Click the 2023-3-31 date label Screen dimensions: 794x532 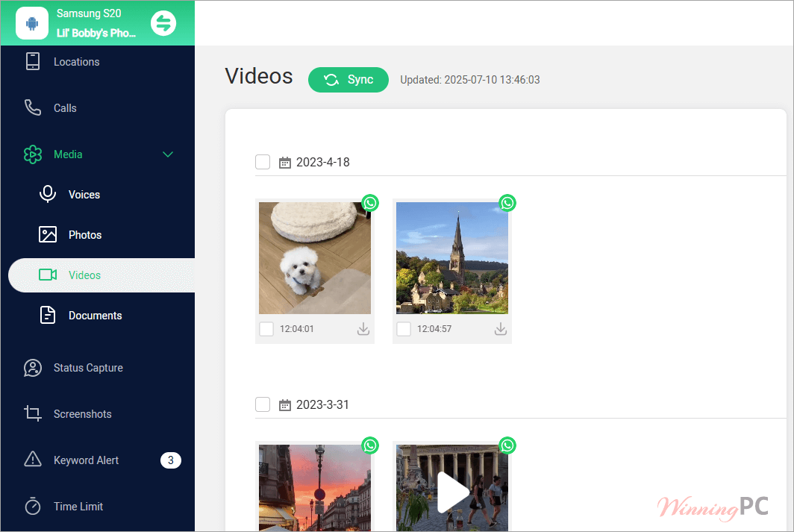pyautogui.click(x=322, y=404)
